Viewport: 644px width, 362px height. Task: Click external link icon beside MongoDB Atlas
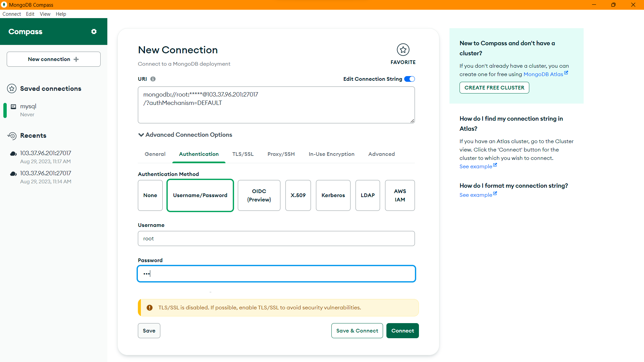[566, 73]
